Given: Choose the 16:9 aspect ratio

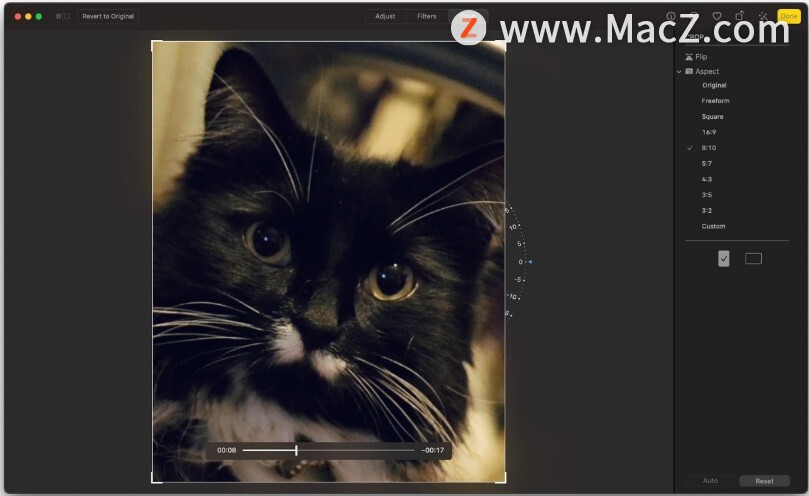Looking at the screenshot, I should coord(708,132).
